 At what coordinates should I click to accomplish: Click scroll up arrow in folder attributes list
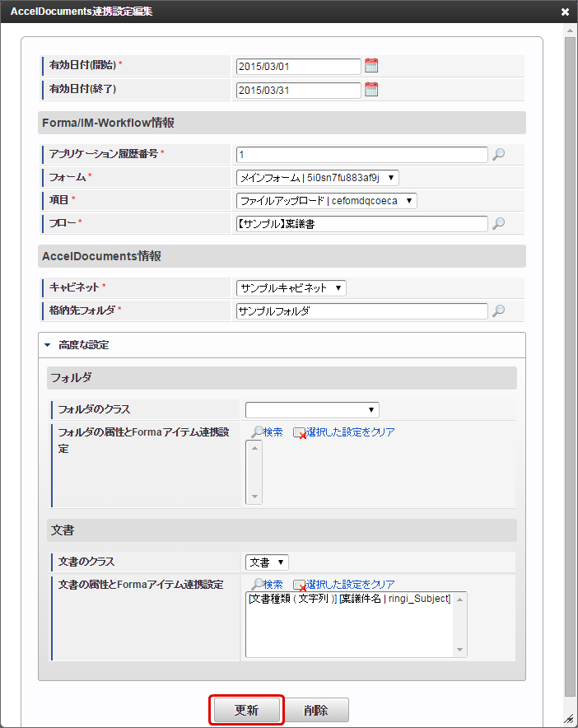click(x=254, y=448)
